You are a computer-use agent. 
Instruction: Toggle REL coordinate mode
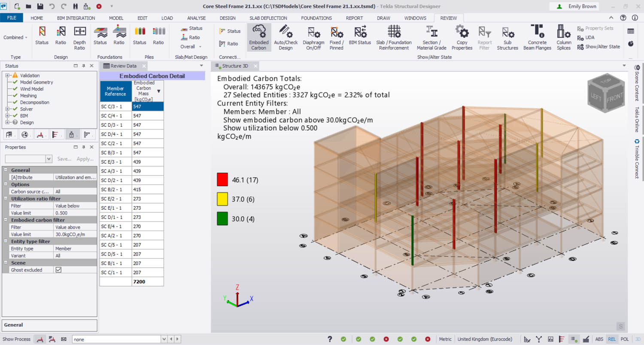click(612, 339)
